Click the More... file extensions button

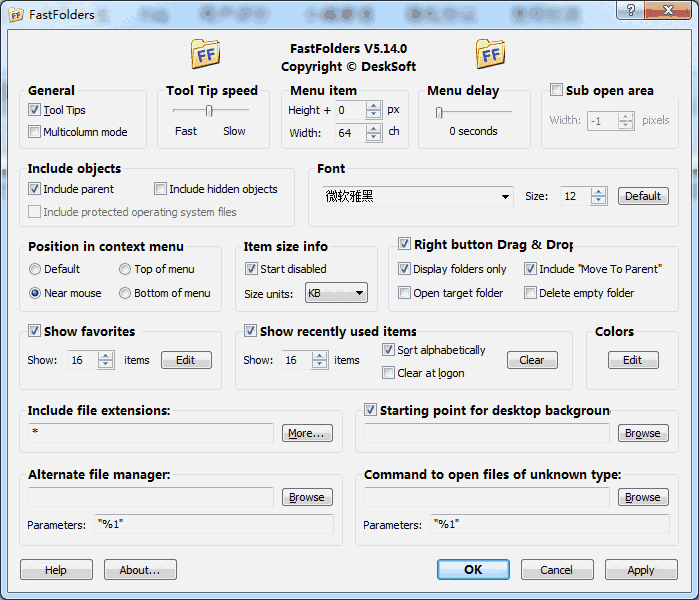click(x=307, y=433)
